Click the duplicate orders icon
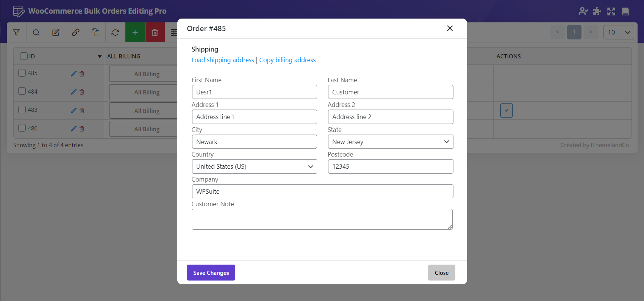 point(95,33)
